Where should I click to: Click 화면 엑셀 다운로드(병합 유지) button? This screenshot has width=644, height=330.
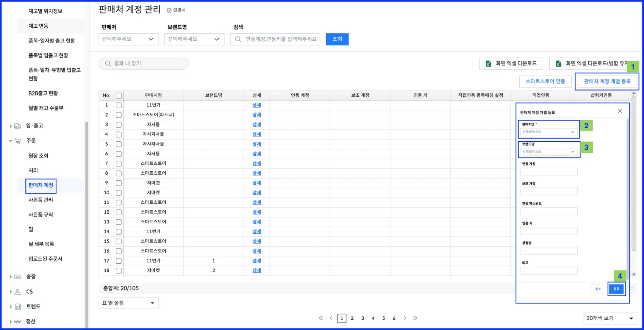point(593,64)
